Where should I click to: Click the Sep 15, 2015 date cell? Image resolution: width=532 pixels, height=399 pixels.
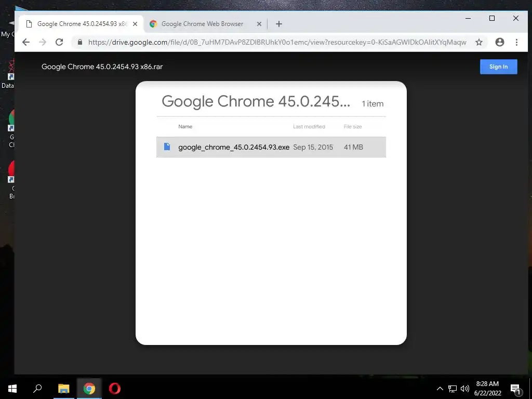313,147
